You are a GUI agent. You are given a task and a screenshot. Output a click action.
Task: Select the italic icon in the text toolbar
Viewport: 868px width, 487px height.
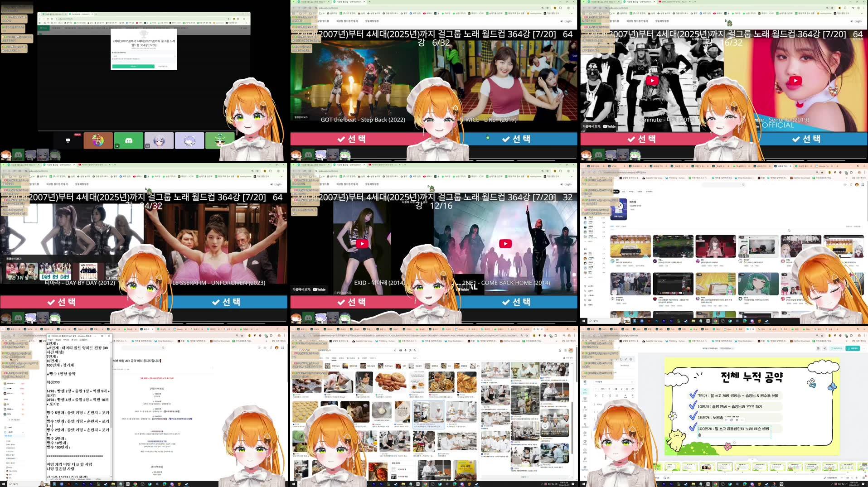pyautogui.click(x=621, y=389)
